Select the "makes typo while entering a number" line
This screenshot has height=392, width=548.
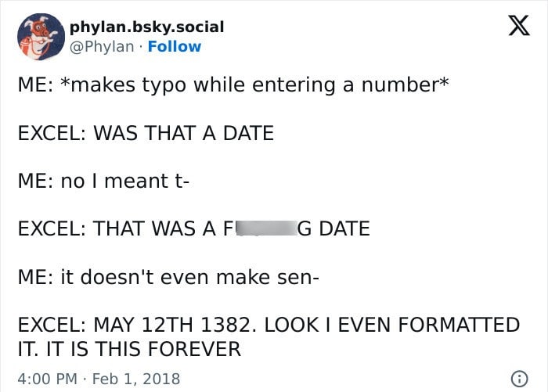[x=254, y=85]
